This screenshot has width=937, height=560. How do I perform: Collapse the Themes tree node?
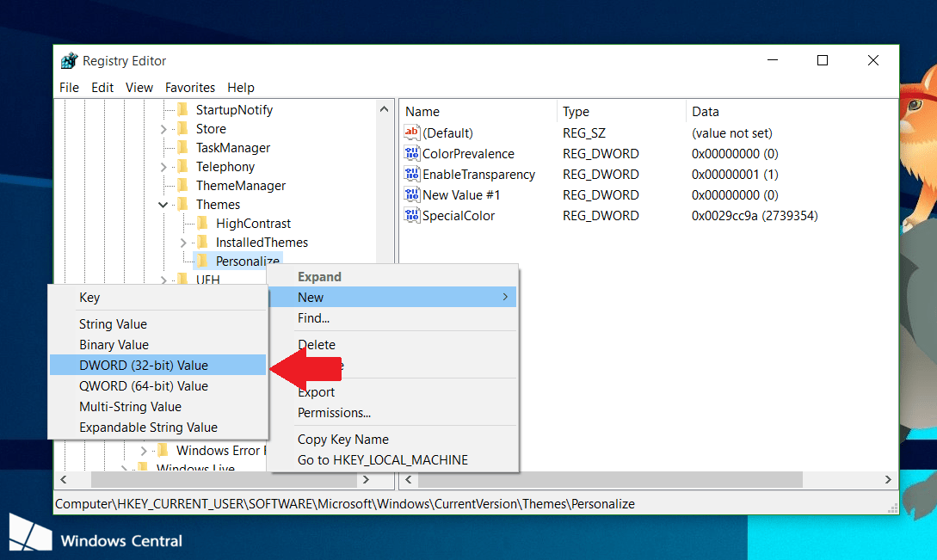pyautogui.click(x=163, y=205)
